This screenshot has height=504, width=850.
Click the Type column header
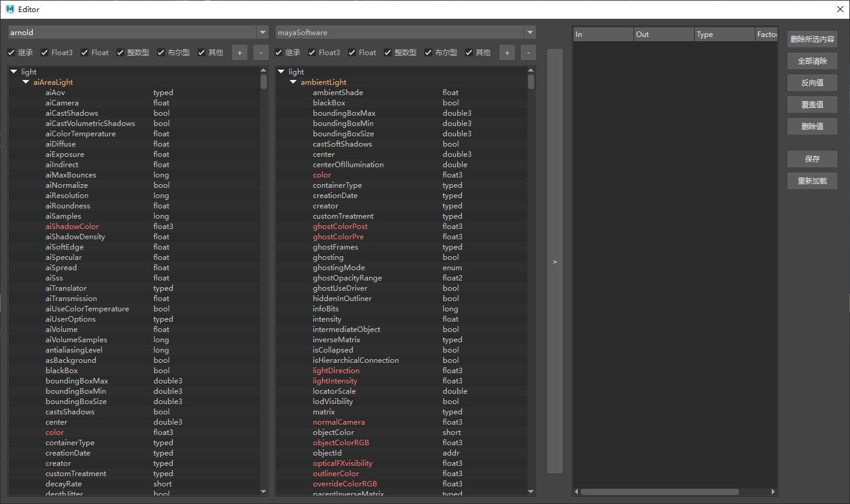click(x=724, y=35)
